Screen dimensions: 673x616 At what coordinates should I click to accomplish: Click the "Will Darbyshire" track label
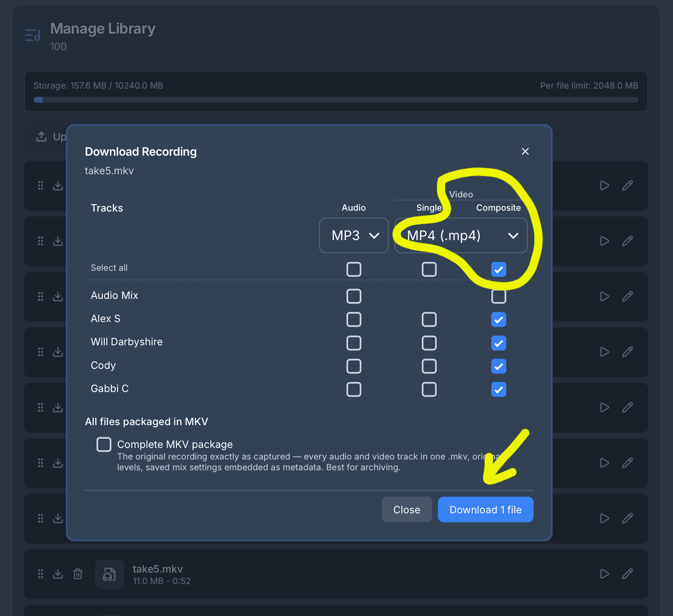[127, 342]
